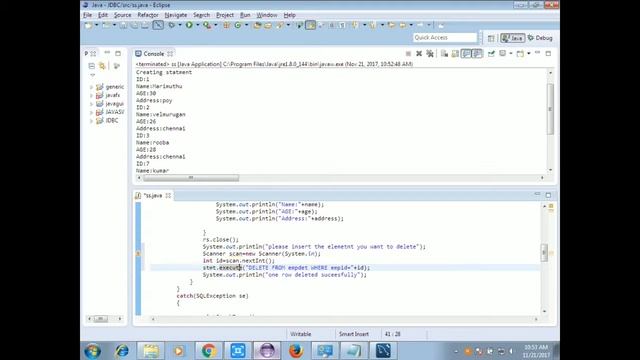Click the Smart Insert status bar entry
Image resolution: width=640 pixels, height=360 pixels.
click(354, 334)
